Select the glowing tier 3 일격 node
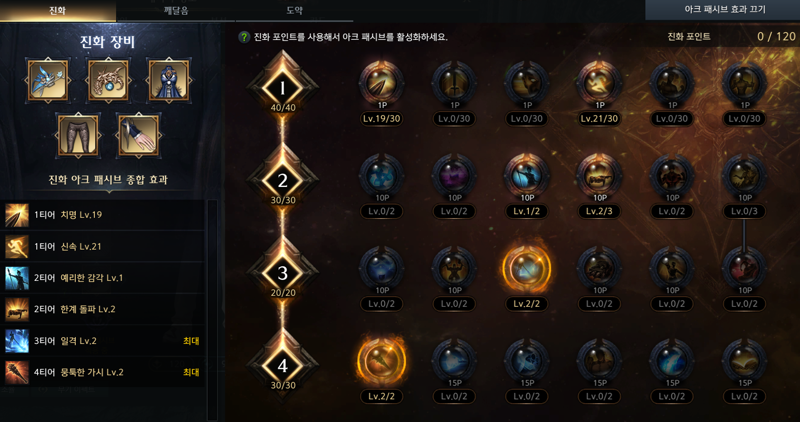 pos(527,268)
